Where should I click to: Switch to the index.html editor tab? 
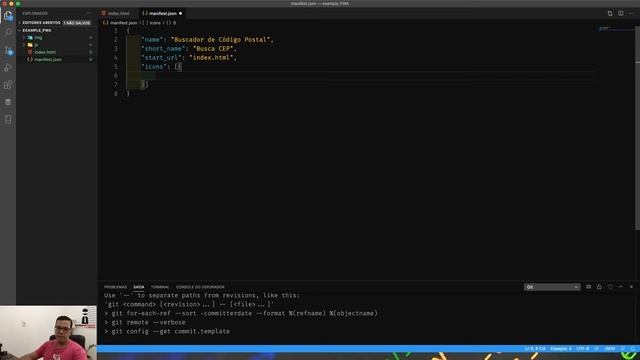pos(118,13)
